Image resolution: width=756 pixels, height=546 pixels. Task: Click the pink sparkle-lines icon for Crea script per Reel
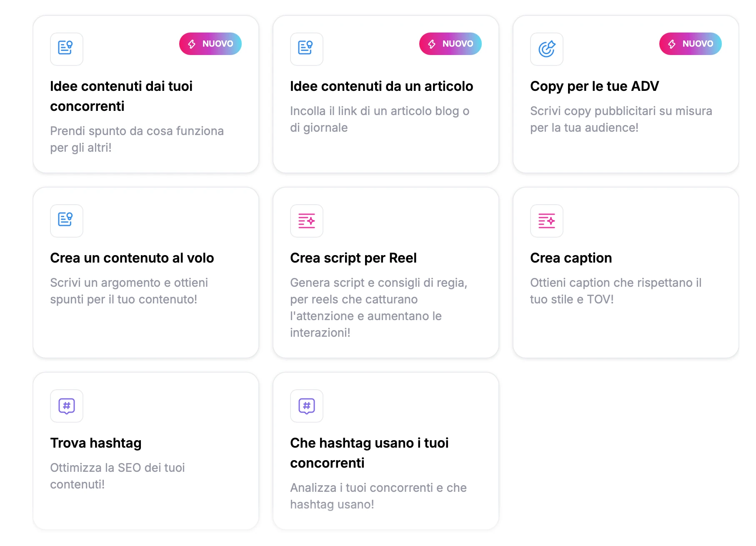pos(307,221)
